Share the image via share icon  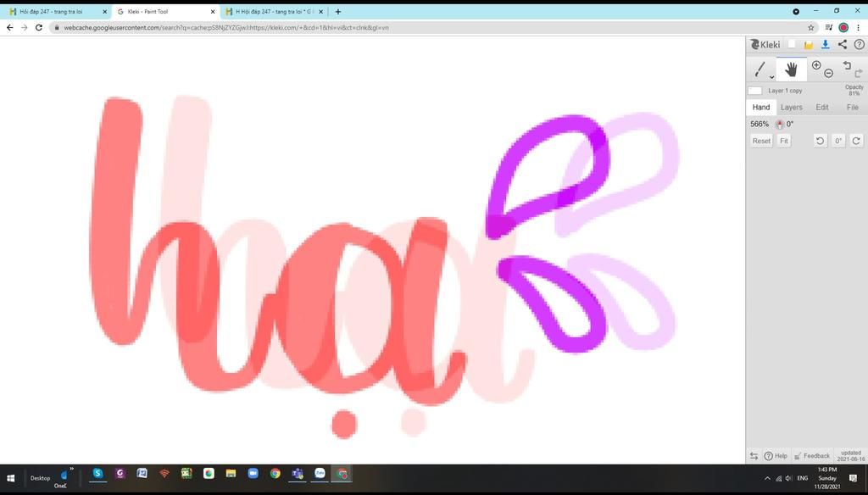click(842, 44)
